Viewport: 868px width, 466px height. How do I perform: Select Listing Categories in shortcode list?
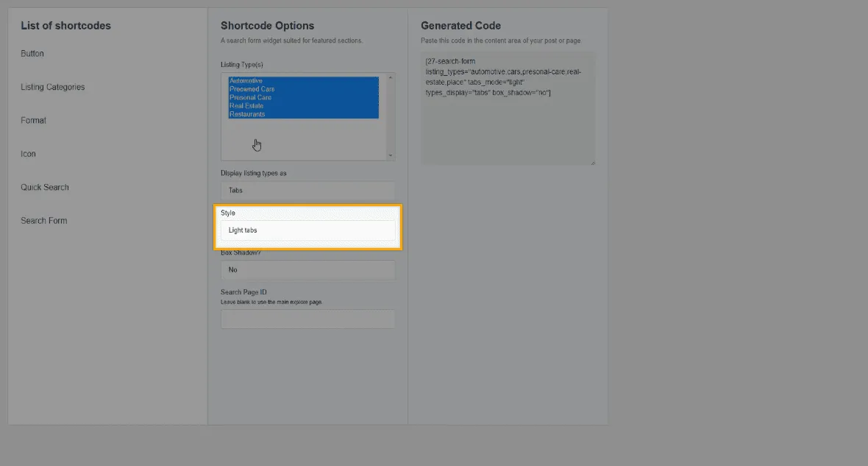[x=52, y=87]
